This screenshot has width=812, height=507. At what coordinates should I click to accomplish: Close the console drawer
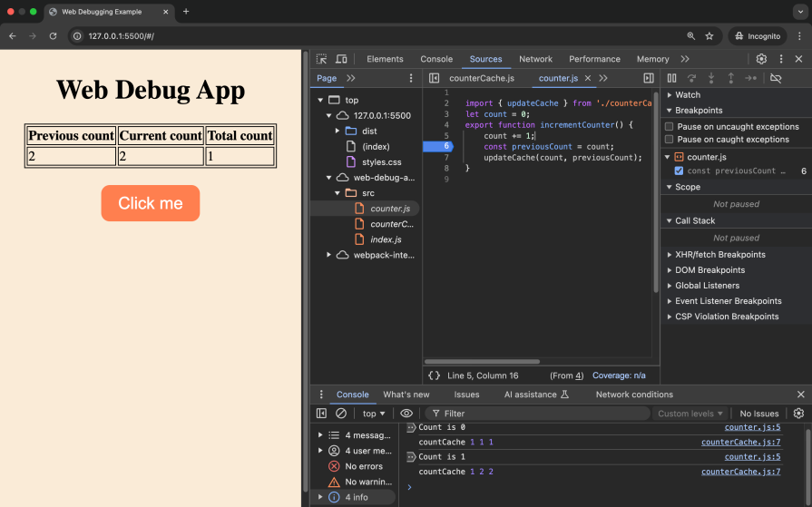tap(800, 395)
